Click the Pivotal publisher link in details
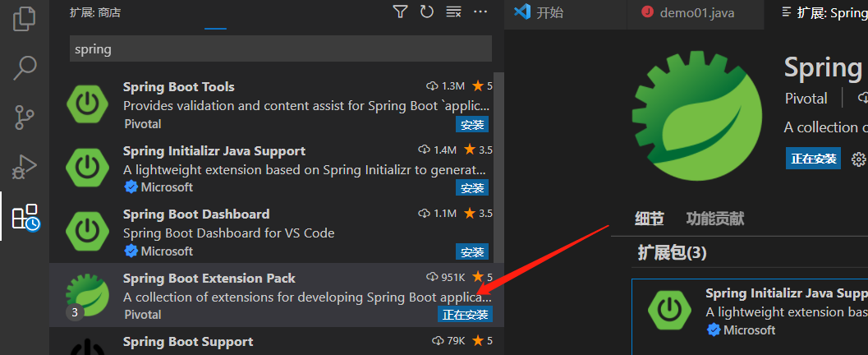The width and height of the screenshot is (868, 355). pos(806,99)
